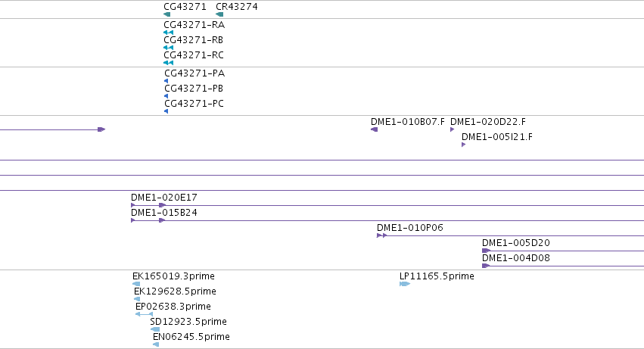Select the LP11165.5prime EST label
Viewport: 644px width, 349px height.
(x=437, y=276)
